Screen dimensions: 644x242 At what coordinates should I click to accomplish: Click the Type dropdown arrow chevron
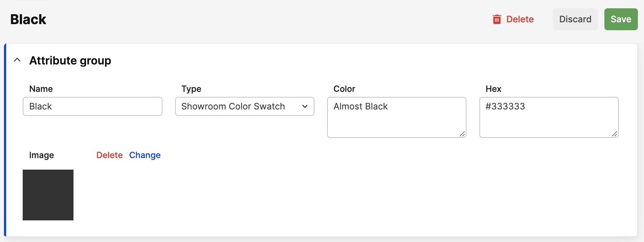pyautogui.click(x=305, y=106)
